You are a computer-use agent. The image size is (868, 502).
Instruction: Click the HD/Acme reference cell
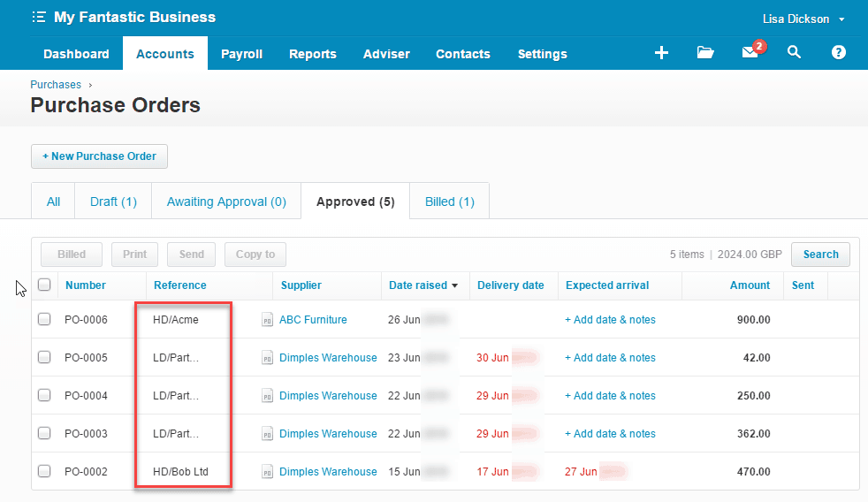[x=176, y=320]
